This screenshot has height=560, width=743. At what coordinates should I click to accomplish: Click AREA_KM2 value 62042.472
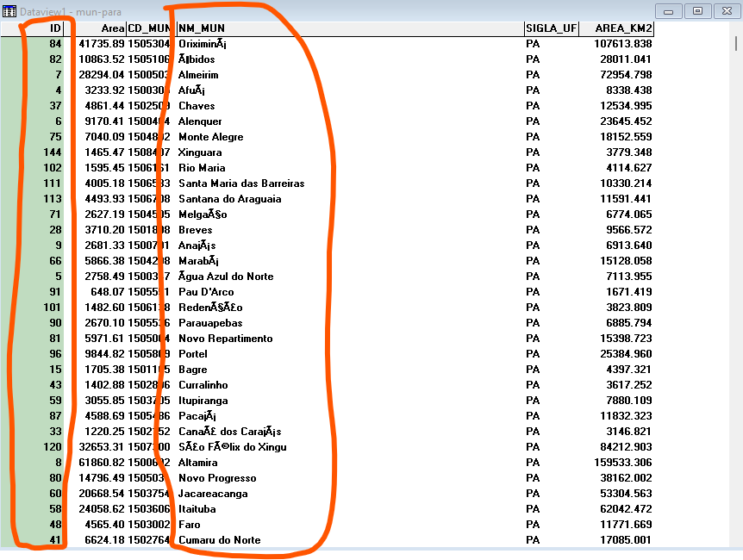point(626,509)
